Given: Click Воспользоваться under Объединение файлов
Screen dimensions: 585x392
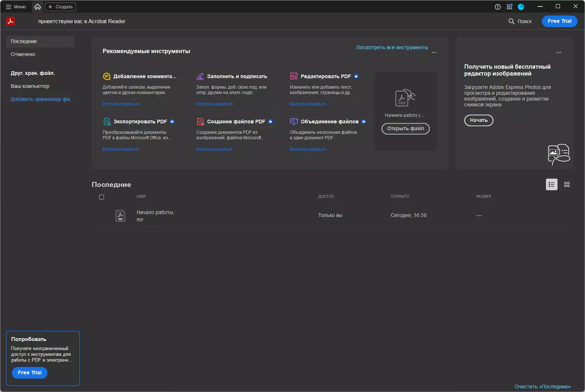Looking at the screenshot, I should click(x=308, y=149).
